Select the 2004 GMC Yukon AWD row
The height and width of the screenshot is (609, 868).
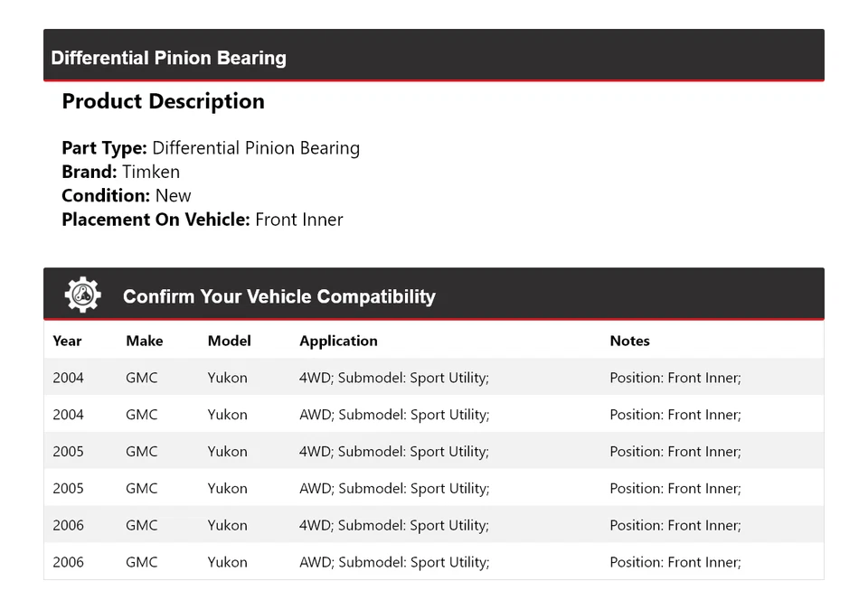click(433, 415)
